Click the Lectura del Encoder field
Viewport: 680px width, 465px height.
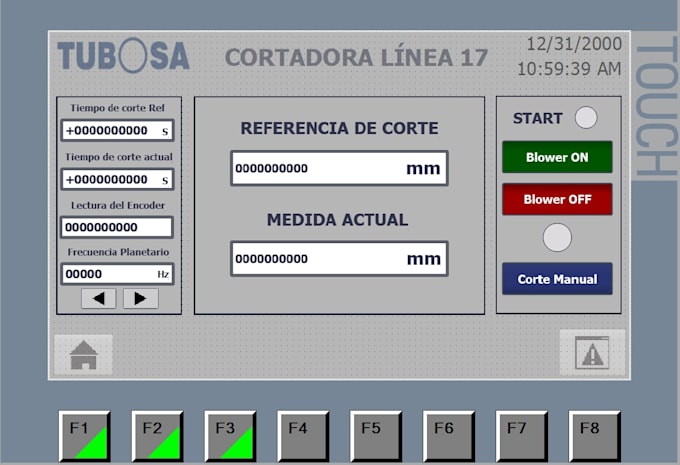117,227
